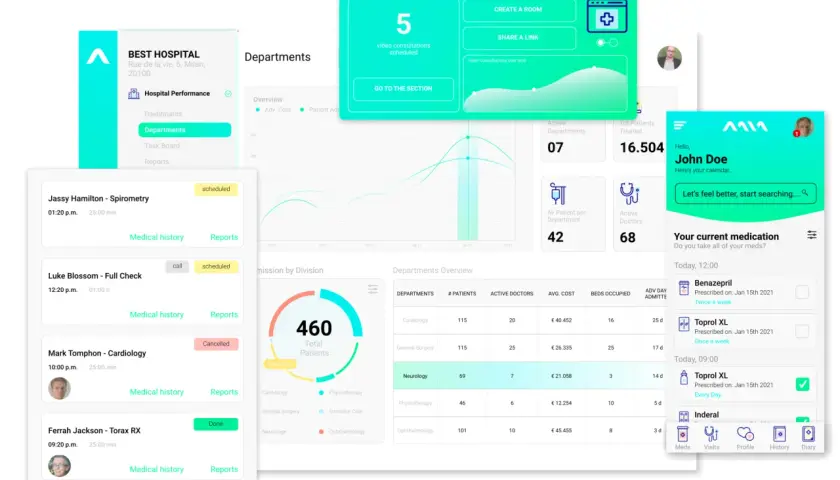Click the scheduled badge on Jassy Hamilton's appointment

click(x=216, y=189)
